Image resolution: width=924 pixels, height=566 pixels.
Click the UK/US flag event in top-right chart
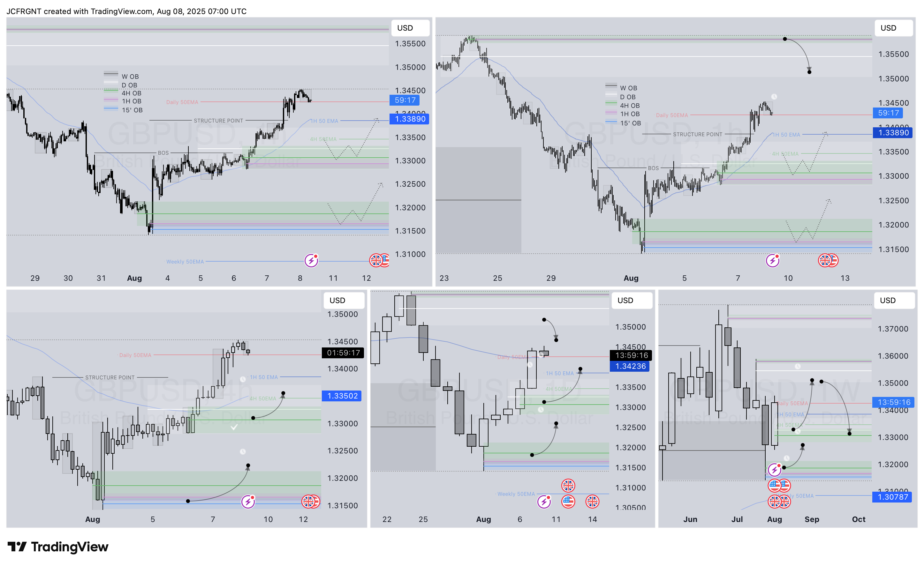point(828,260)
